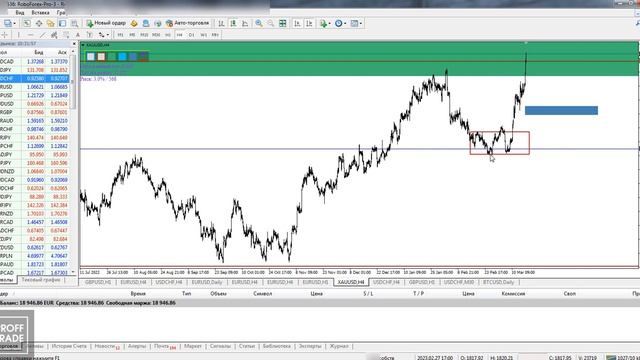Tile chart windows icon
Viewport: 640px width, 360px height.
282,23
